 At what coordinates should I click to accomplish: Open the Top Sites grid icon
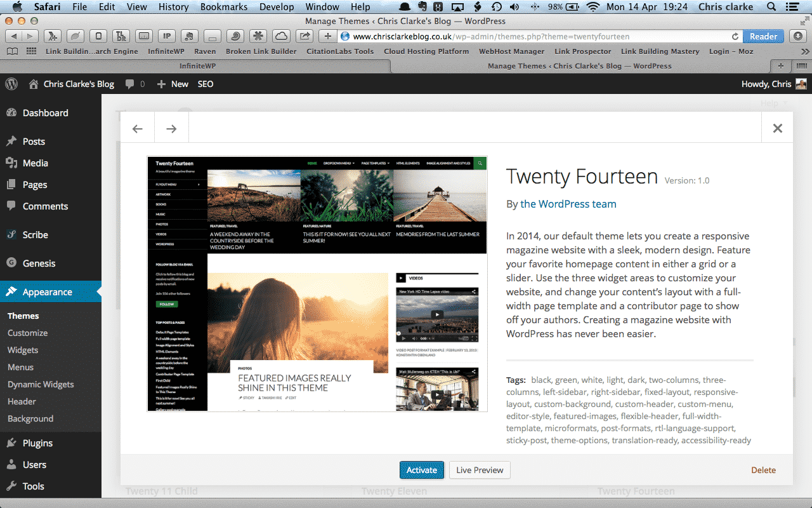(x=31, y=51)
